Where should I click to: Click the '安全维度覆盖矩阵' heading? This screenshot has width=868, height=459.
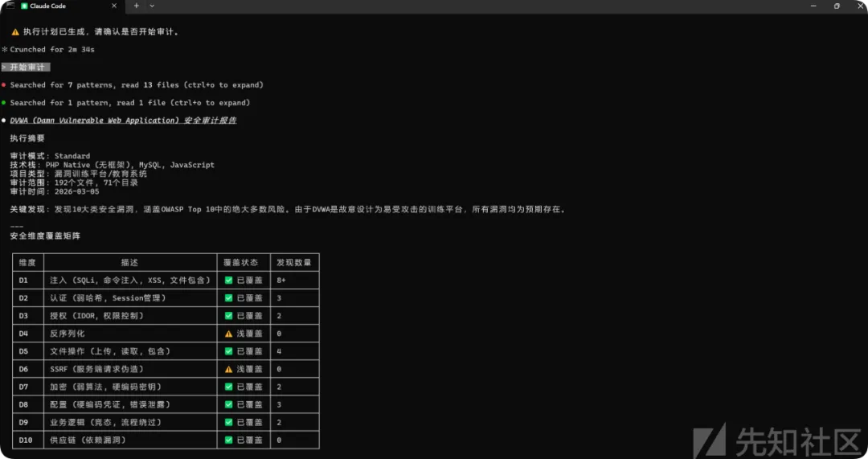pyautogui.click(x=45, y=236)
